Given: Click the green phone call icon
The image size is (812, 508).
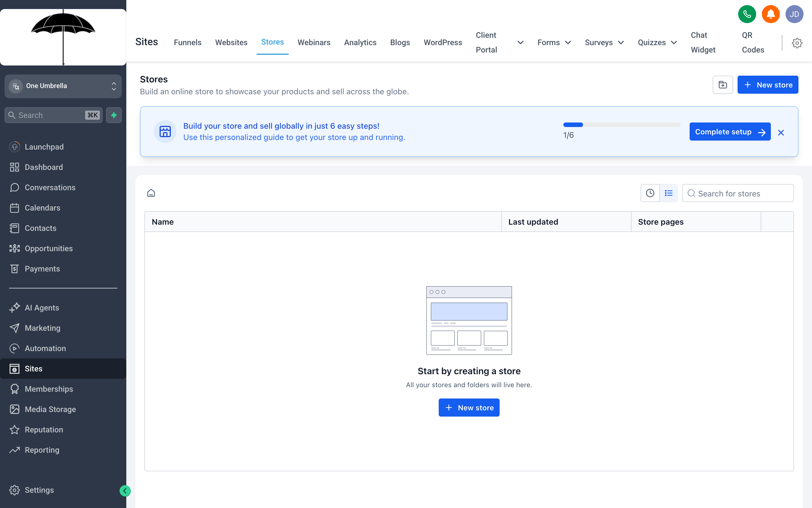Looking at the screenshot, I should click(747, 14).
